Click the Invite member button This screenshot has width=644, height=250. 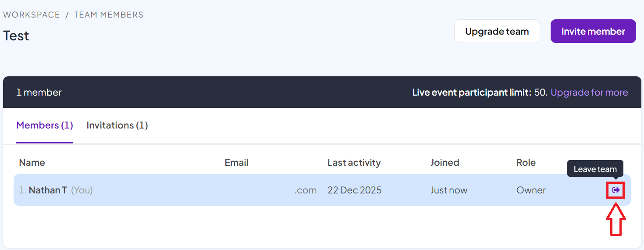593,31
